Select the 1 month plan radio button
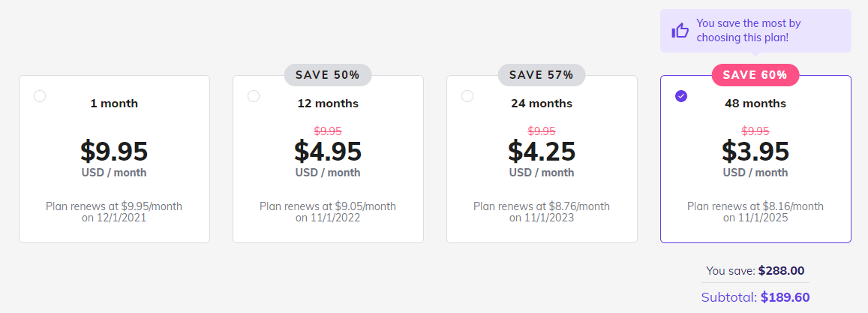The height and width of the screenshot is (313, 868). [x=40, y=96]
